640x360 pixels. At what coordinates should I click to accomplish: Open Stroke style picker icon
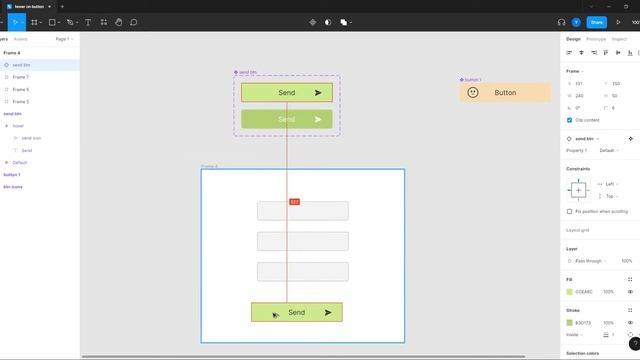(630, 310)
